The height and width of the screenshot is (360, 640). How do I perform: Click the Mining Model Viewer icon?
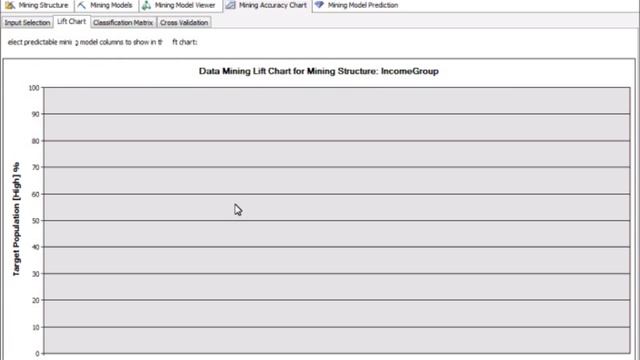[x=146, y=5]
